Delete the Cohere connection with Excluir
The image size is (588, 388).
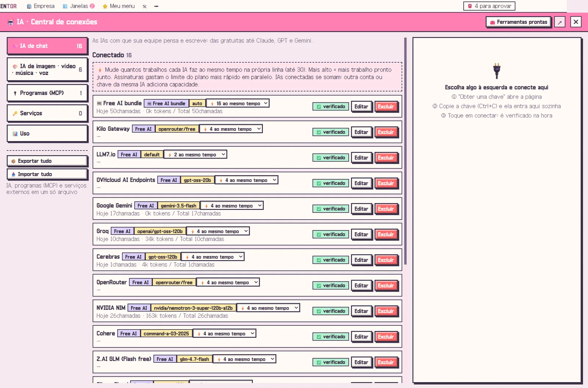pos(386,337)
